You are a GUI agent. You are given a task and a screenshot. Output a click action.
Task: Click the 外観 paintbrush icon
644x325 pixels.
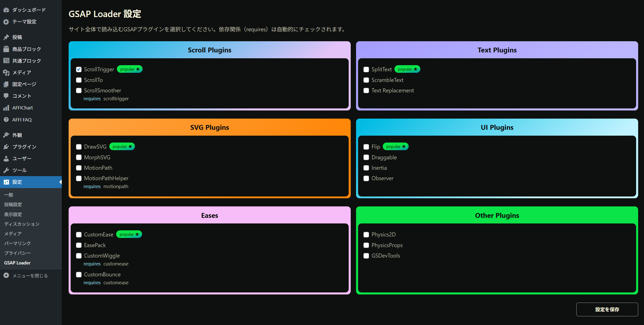[x=6, y=135]
